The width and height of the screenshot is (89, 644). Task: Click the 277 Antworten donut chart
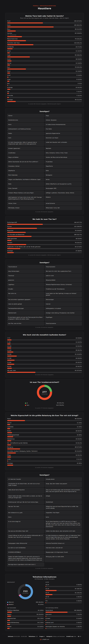point(44,392)
